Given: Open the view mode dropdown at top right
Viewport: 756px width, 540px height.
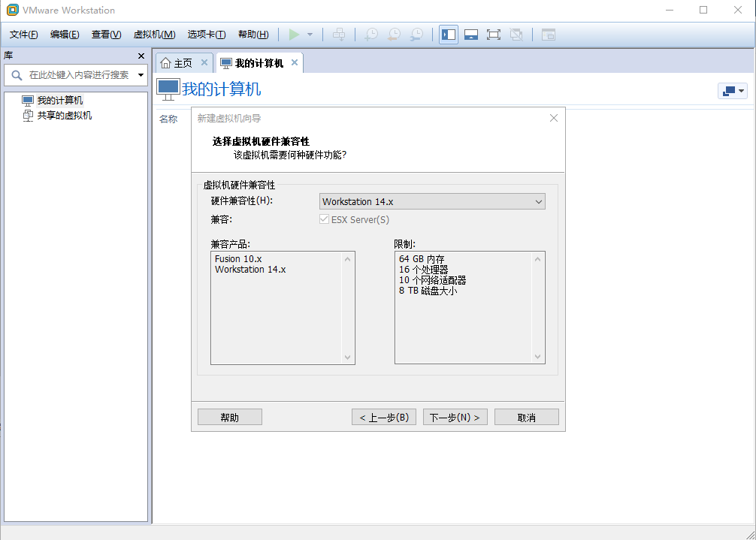Looking at the screenshot, I should (x=733, y=91).
